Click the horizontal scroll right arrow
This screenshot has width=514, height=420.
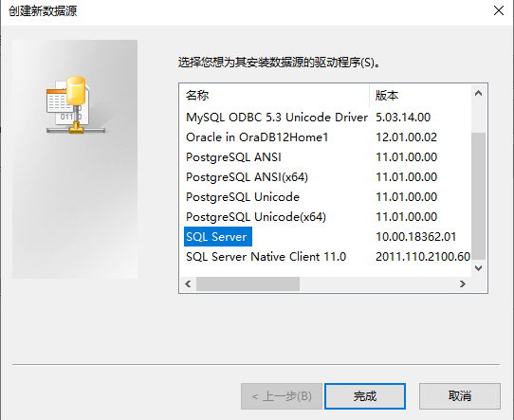[x=463, y=283]
